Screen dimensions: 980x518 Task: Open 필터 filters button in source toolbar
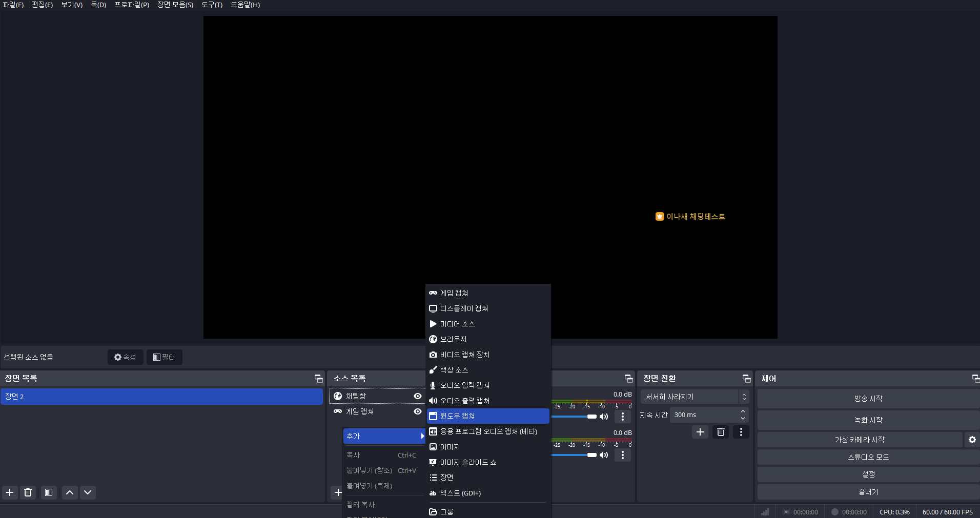pyautogui.click(x=165, y=357)
